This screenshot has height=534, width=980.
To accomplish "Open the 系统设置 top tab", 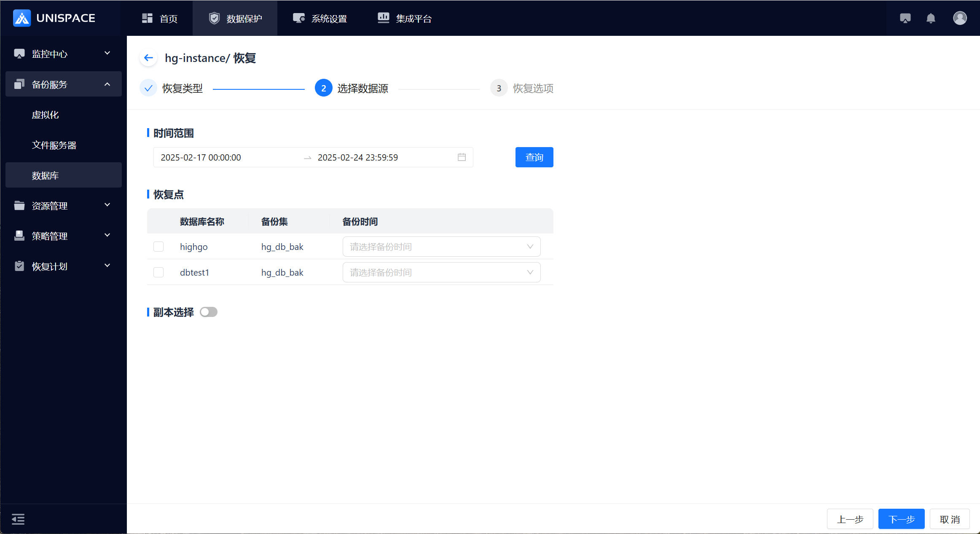I will [x=320, y=19].
